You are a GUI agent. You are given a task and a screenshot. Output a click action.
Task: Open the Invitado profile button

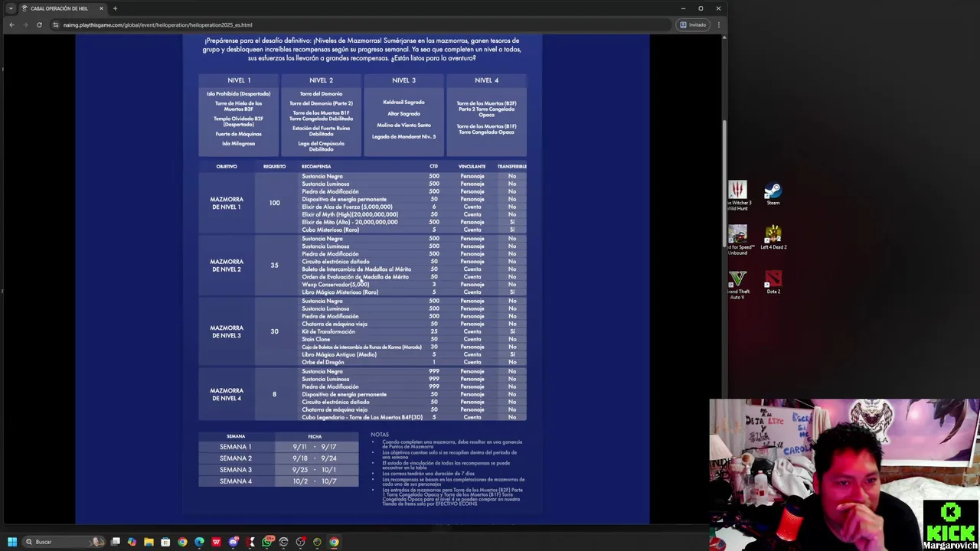pos(692,24)
